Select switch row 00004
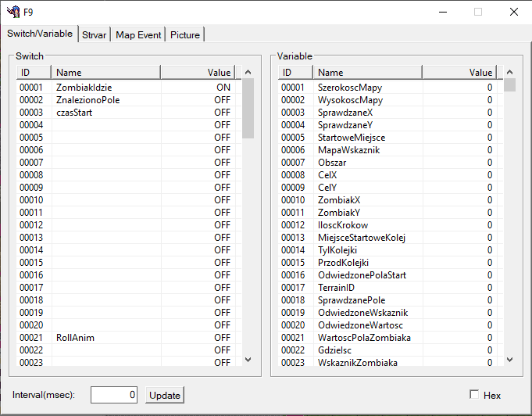Screen dimensions: 532x416 click(x=129, y=125)
